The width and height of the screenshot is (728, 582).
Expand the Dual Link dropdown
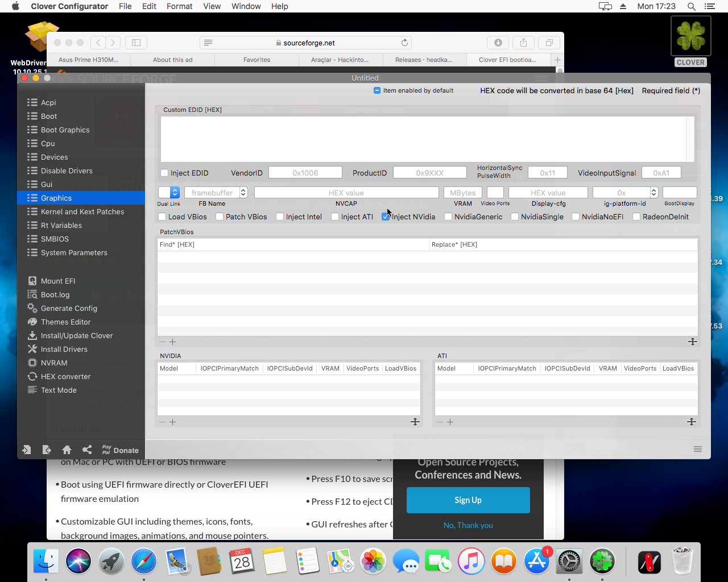[175, 193]
